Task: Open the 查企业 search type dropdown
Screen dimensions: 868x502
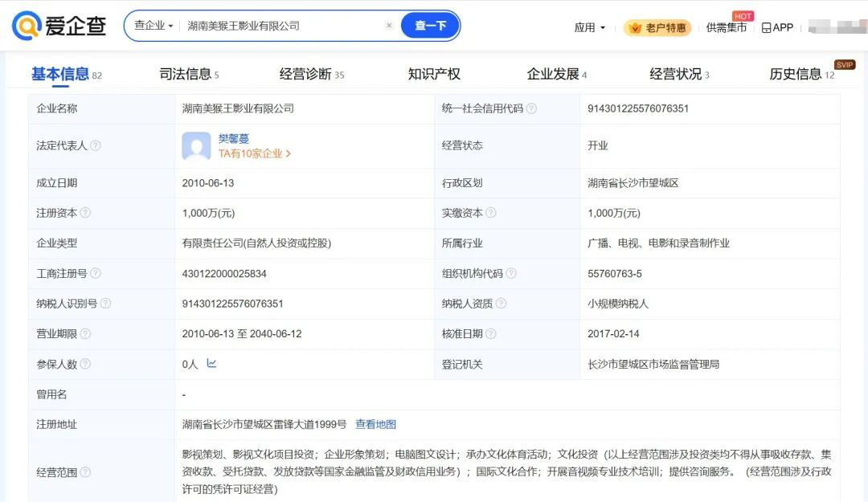Action: tap(154, 26)
